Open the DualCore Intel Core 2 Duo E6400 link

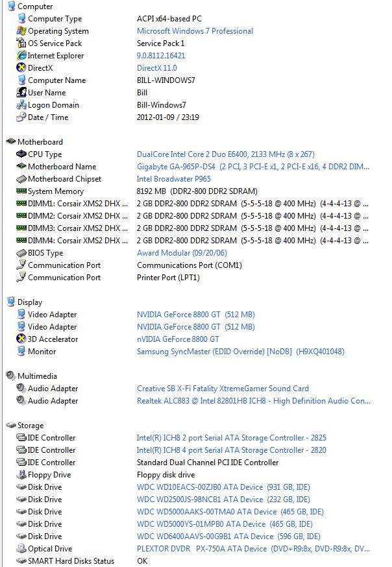tap(226, 154)
